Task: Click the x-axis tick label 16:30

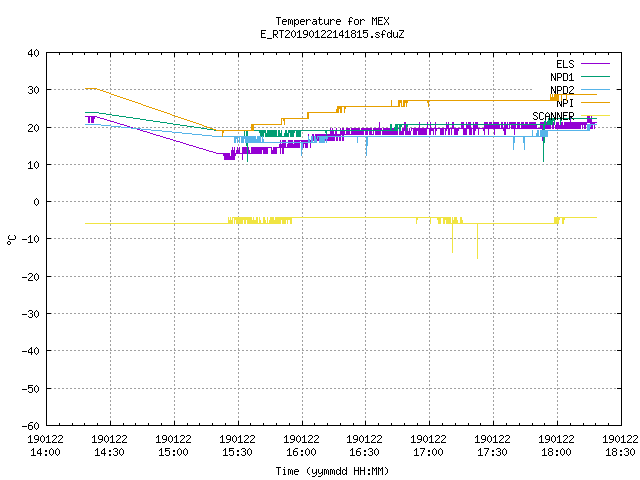Action: pyautogui.click(x=364, y=452)
